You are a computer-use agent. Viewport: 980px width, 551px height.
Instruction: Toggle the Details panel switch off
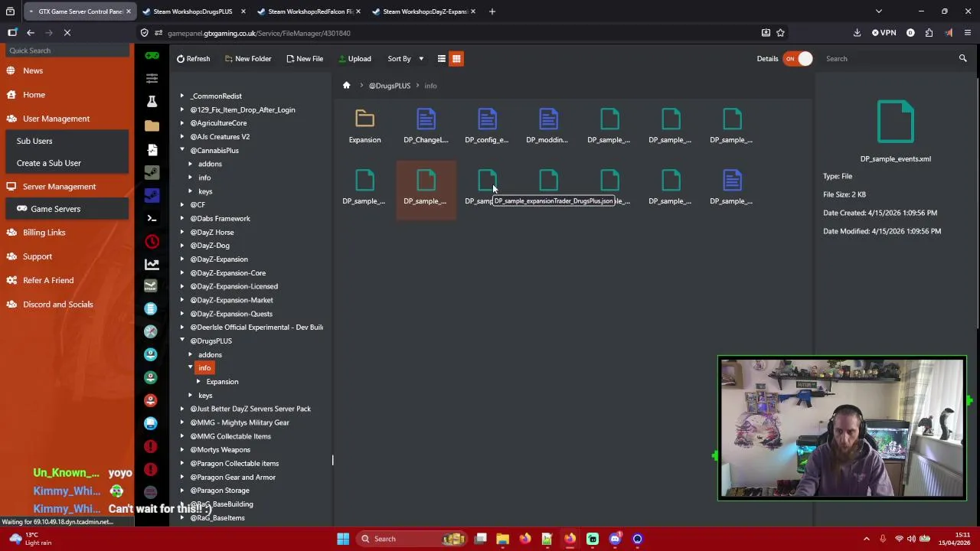click(x=797, y=59)
